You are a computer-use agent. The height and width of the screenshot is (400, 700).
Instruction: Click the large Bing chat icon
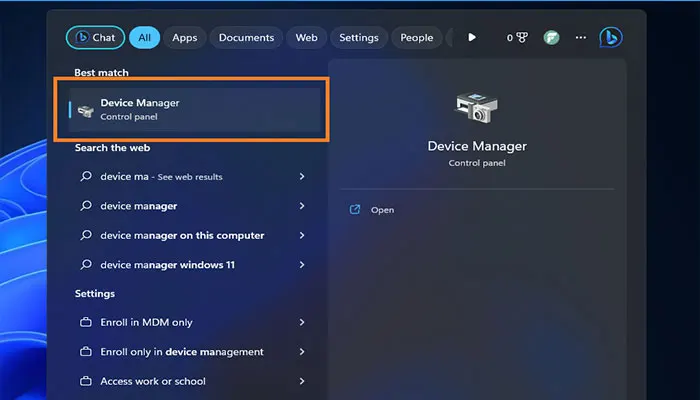point(611,38)
